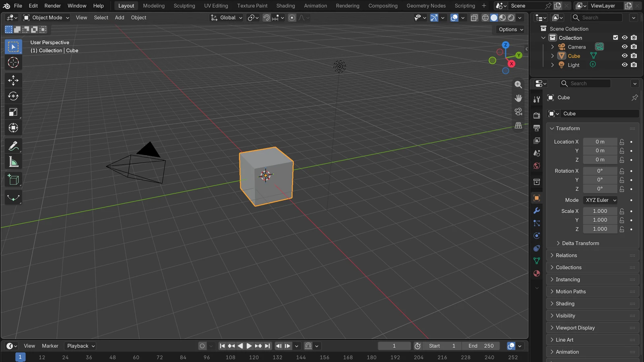
Task: Expand Camera in outliner
Action: 553,47
